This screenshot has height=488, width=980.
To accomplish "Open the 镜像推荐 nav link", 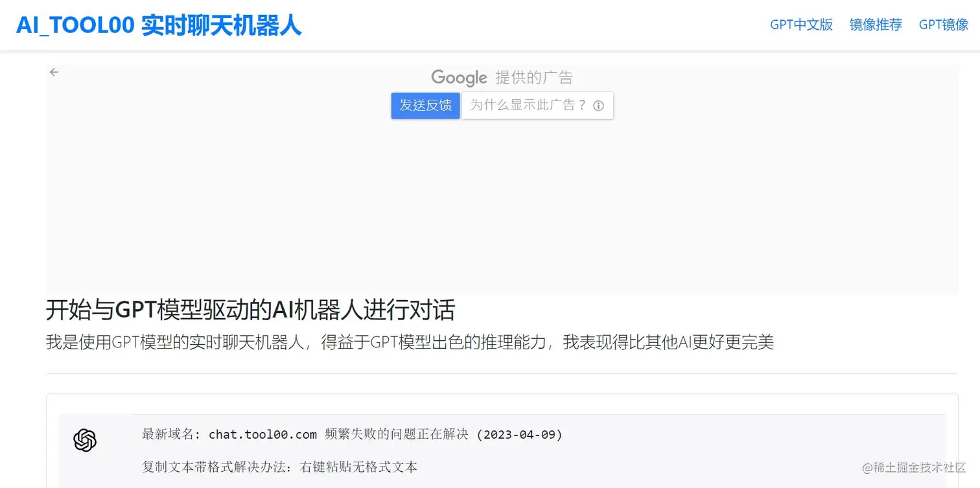I will tap(876, 25).
